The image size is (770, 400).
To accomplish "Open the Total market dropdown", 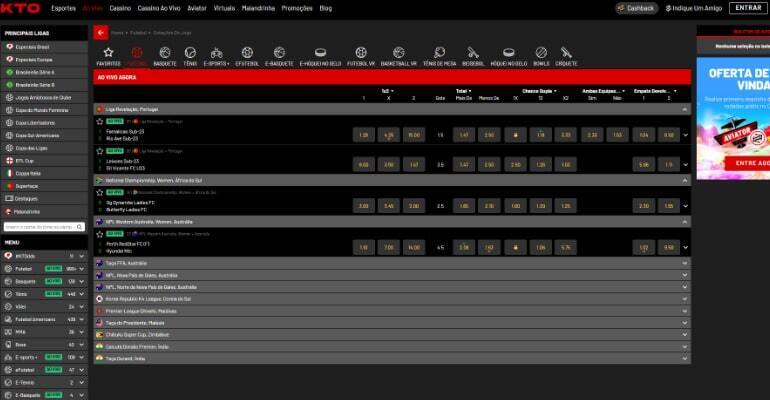I will coord(464,91).
